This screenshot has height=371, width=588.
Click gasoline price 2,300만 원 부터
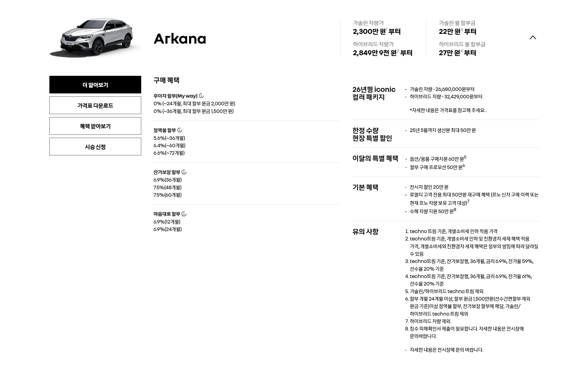[376, 32]
